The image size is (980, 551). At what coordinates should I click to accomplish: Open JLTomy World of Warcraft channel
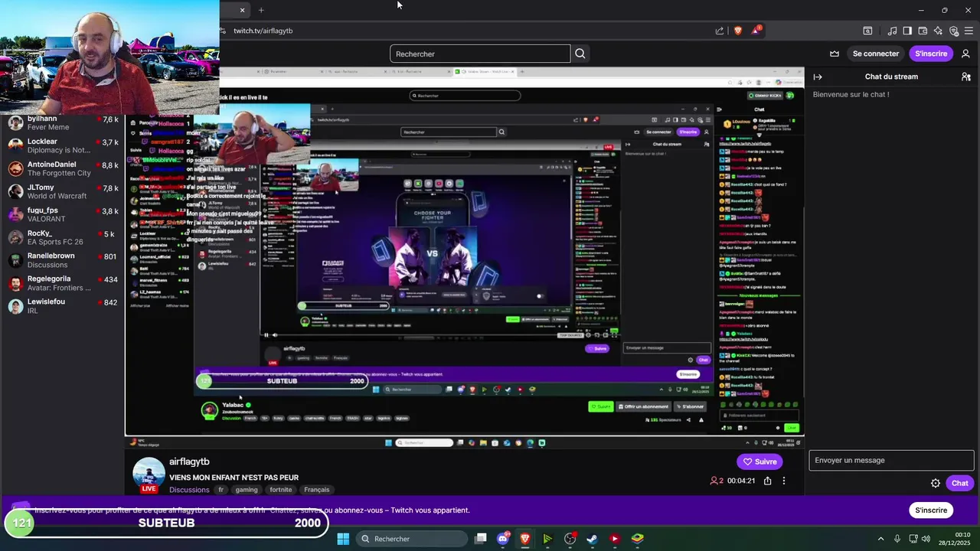[63, 191]
